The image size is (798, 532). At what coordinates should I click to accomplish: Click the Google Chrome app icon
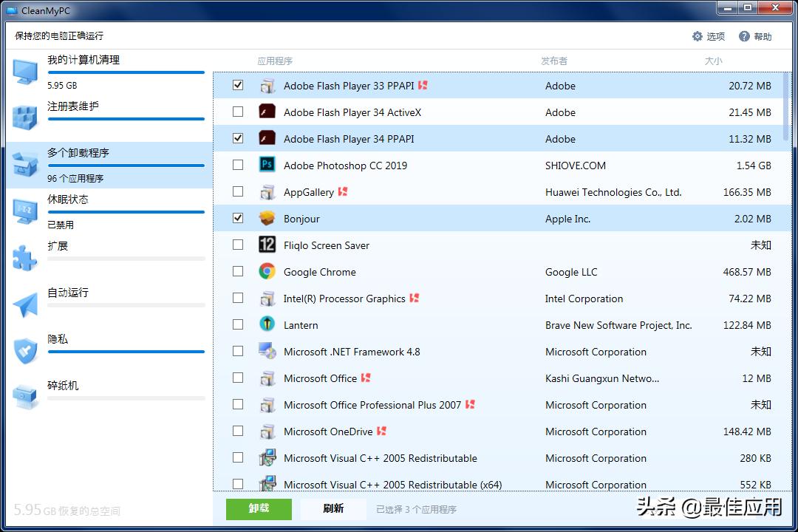click(x=267, y=272)
